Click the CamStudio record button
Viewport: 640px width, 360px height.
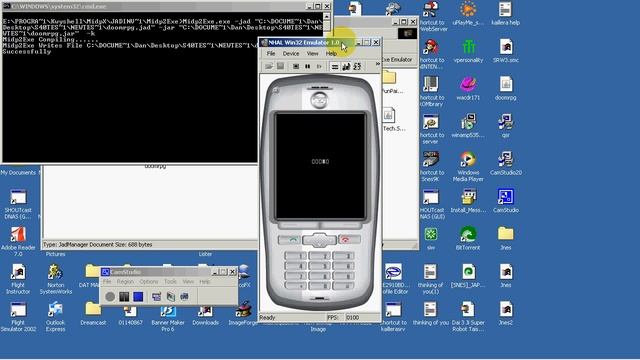tap(110, 297)
